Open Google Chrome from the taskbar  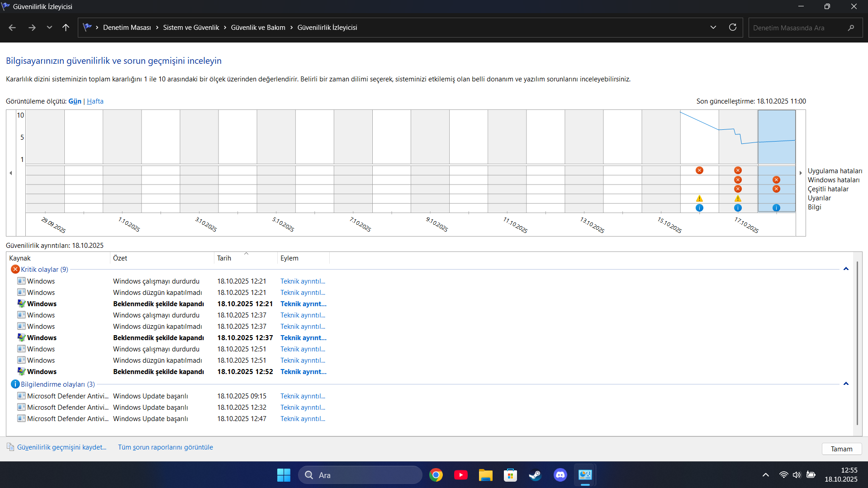coord(436,475)
